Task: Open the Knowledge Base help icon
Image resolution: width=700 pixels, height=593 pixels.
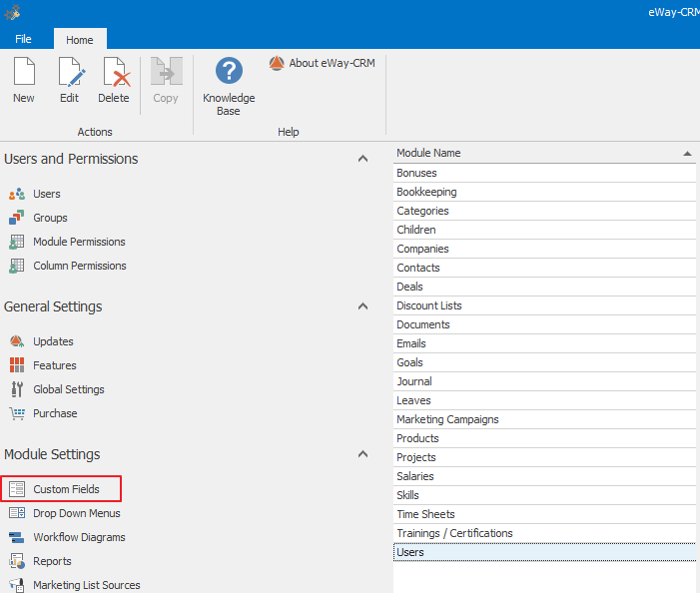Action: coord(229,71)
